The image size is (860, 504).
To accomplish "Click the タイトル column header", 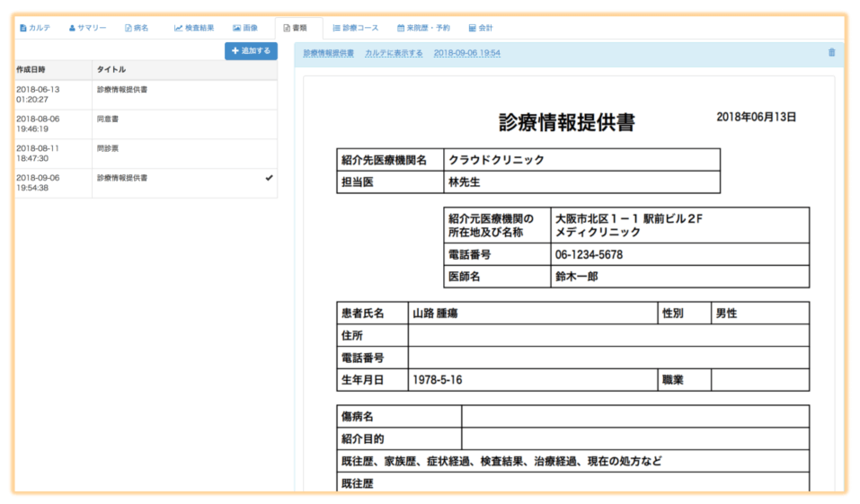I will [x=111, y=69].
